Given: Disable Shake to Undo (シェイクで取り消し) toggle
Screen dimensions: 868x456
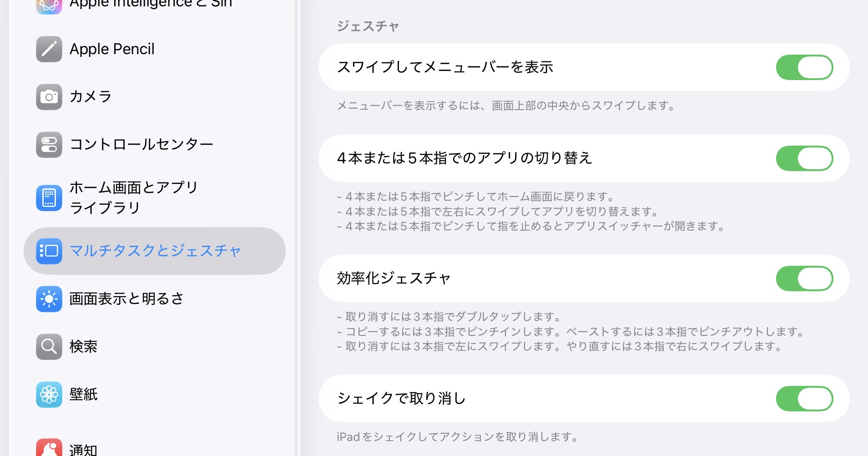Looking at the screenshot, I should tap(804, 399).
